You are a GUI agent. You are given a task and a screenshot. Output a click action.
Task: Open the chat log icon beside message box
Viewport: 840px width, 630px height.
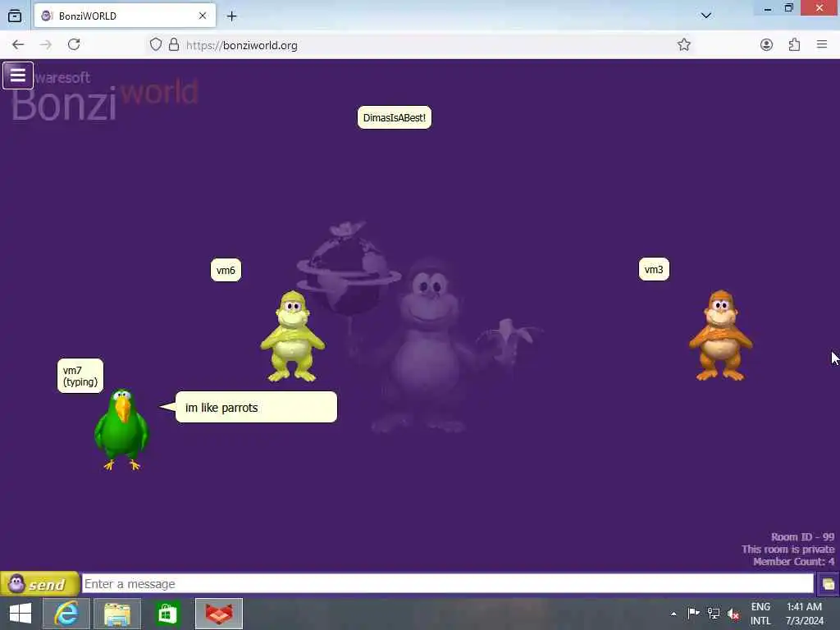tap(828, 584)
